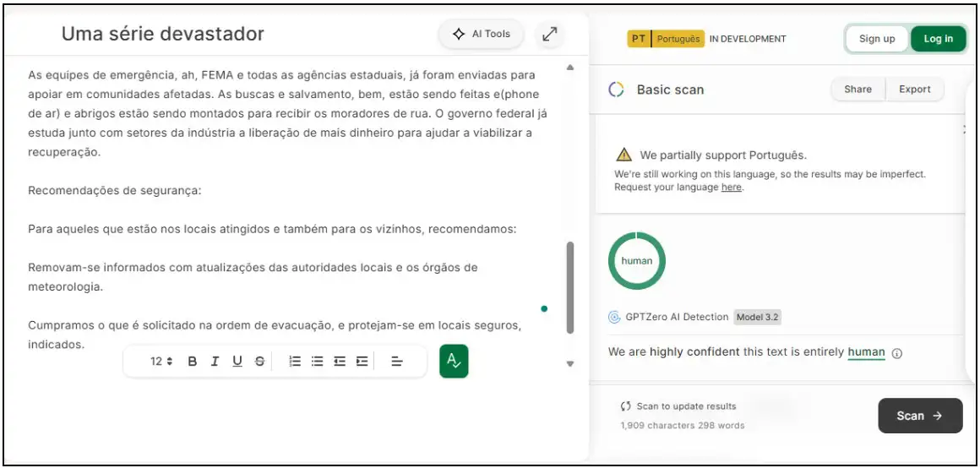
Task: Click the refresh icon beside Scan to update
Action: point(626,406)
